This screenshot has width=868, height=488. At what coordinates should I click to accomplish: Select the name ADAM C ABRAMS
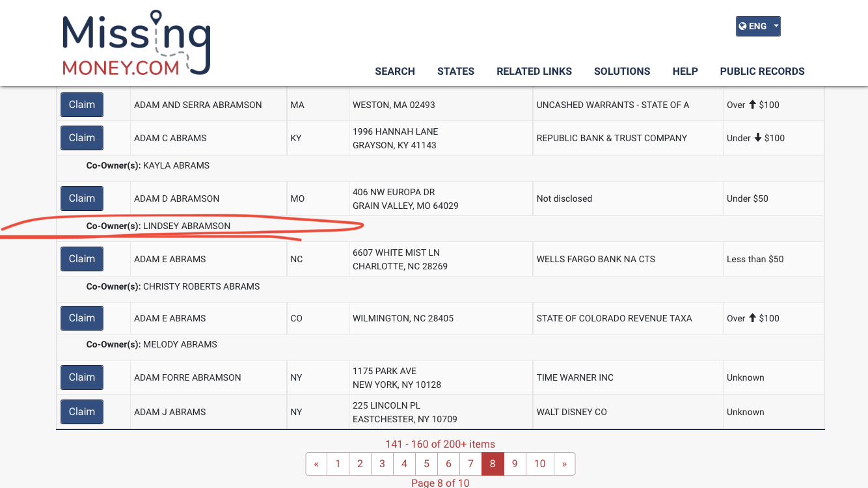coord(170,138)
